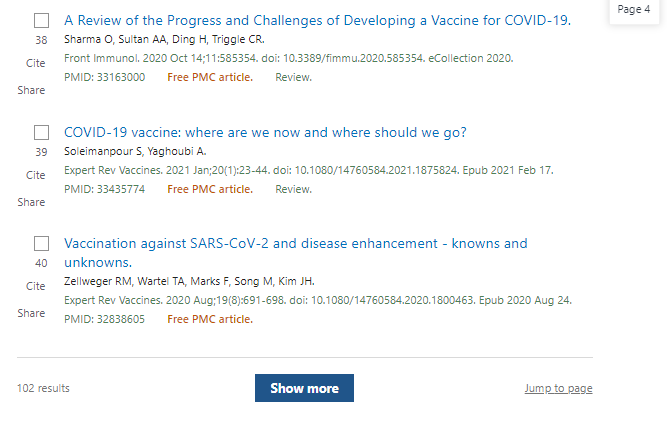Share result 40 article
The width and height of the screenshot is (667, 434).
[x=31, y=313]
